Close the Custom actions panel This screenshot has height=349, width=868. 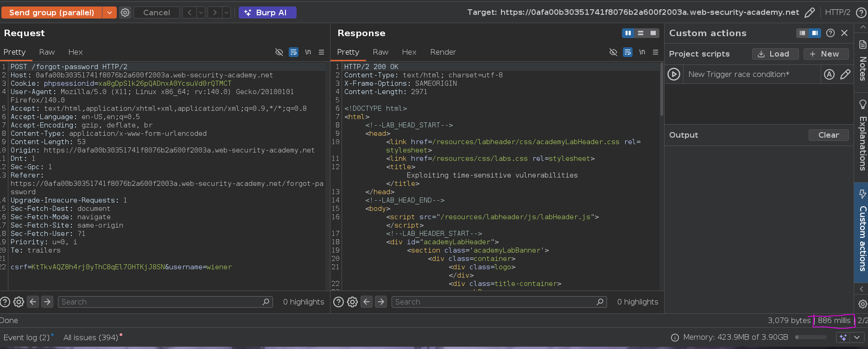click(844, 33)
